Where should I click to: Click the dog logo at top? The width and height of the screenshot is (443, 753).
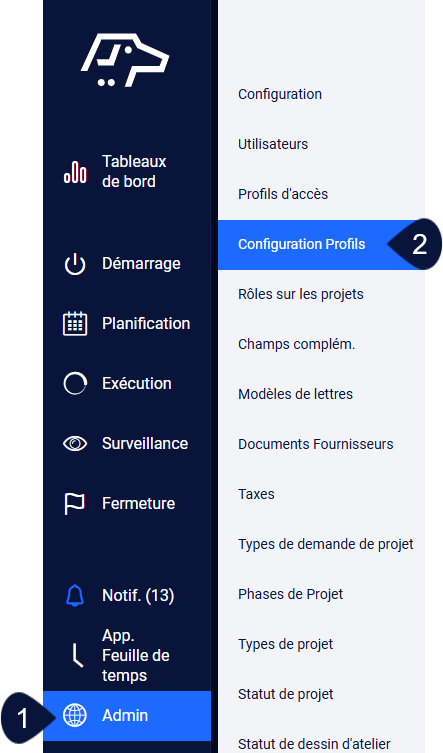[125, 60]
